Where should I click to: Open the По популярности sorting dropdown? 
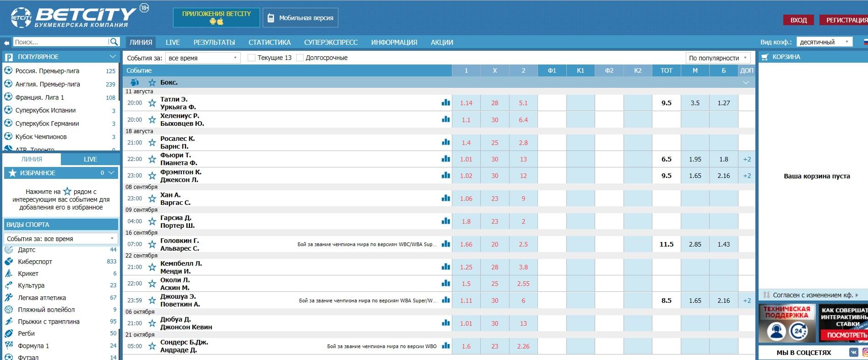pos(718,58)
